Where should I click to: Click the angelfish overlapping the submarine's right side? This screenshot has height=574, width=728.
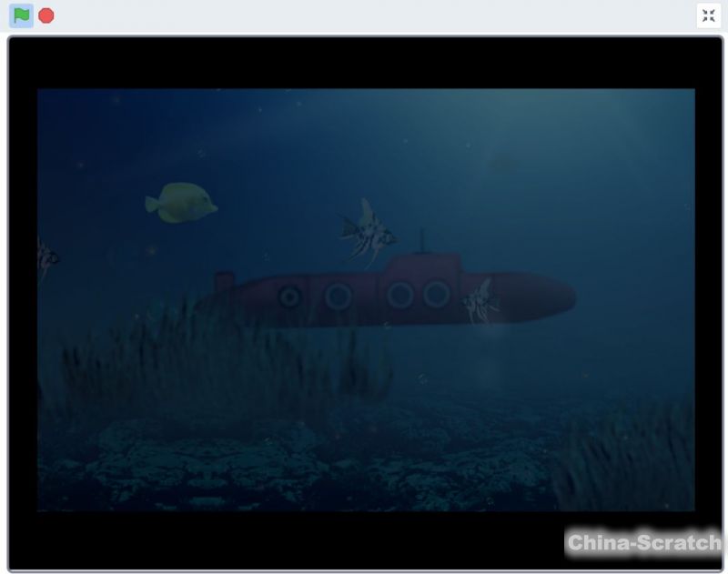coord(479,301)
